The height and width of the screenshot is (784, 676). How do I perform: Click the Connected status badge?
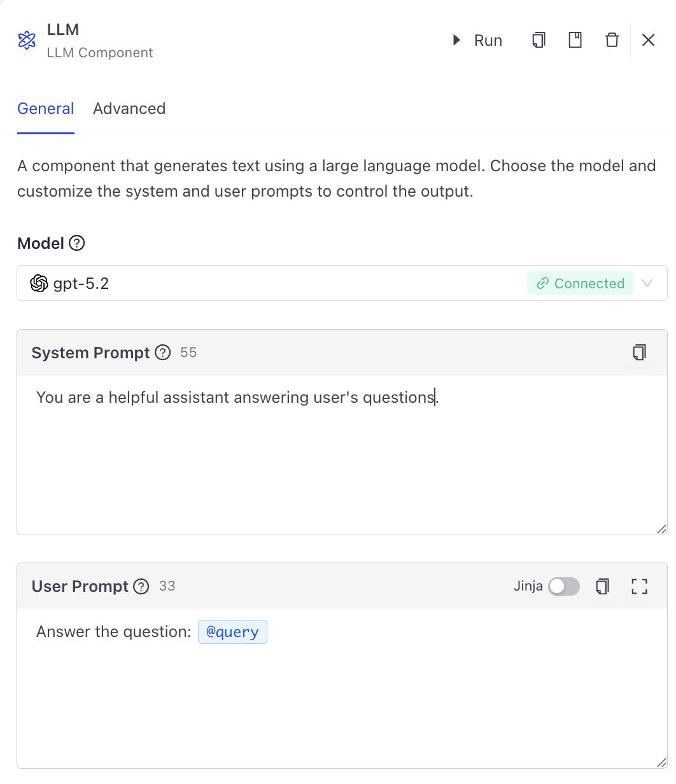point(580,283)
